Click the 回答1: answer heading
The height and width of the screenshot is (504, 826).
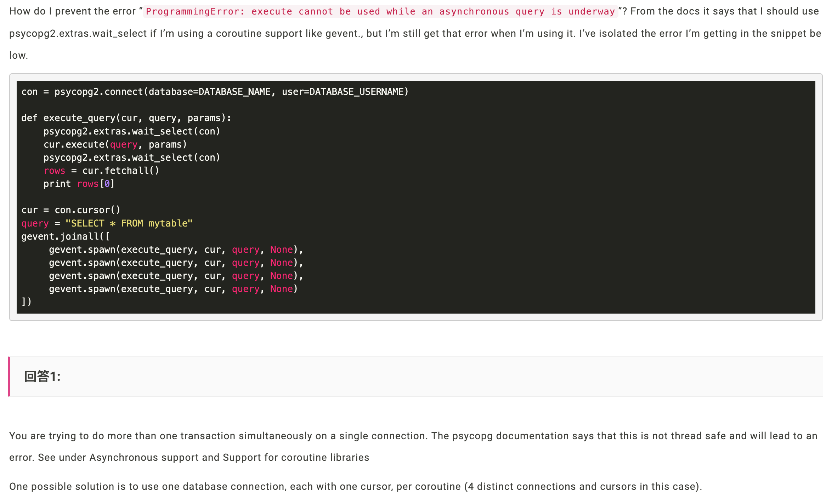point(43,377)
